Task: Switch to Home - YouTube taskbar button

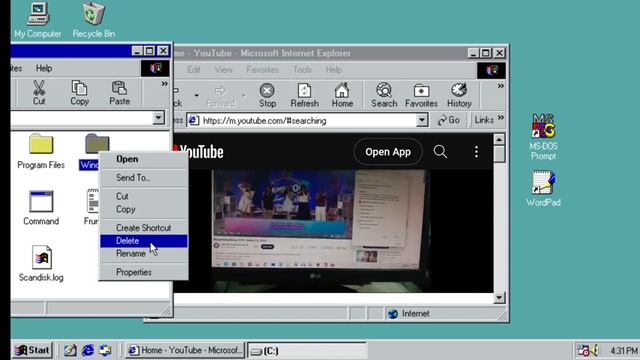Action: point(184,350)
